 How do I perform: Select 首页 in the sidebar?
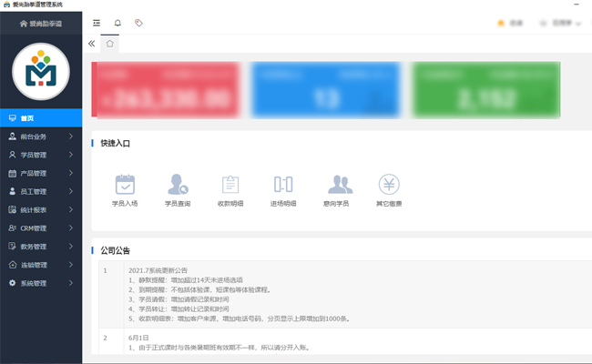(x=41, y=118)
